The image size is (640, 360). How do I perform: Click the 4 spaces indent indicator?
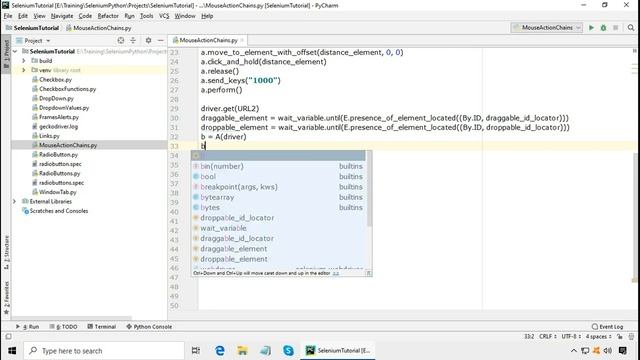598,336
